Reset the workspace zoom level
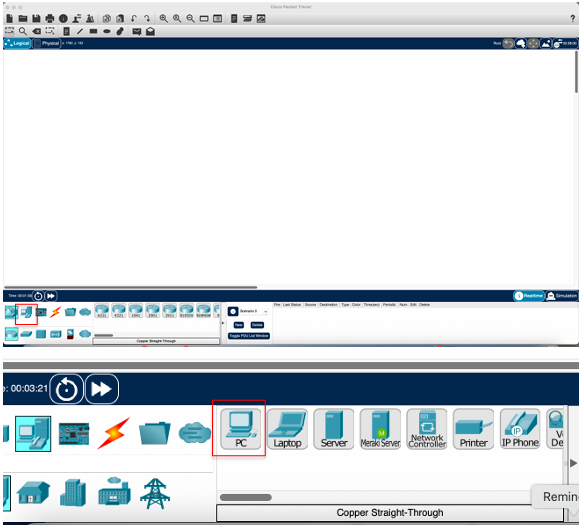Screen dimensions: 584x528 coord(177,18)
